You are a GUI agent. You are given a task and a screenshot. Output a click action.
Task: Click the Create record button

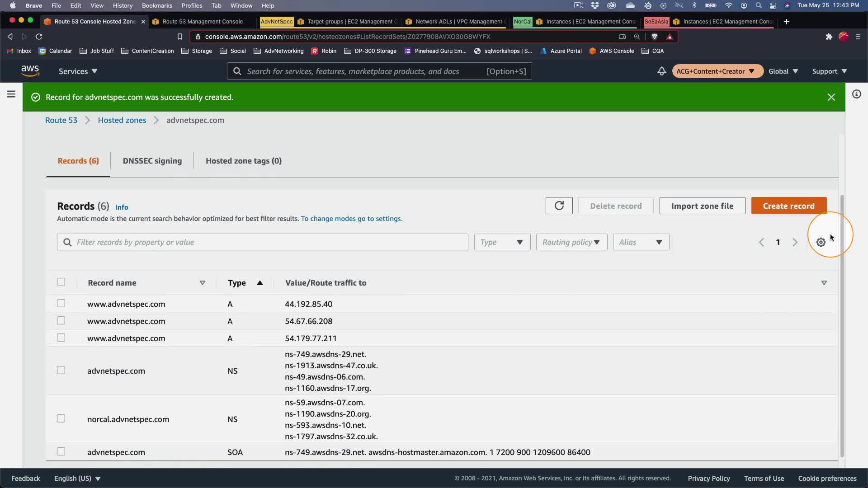788,206
